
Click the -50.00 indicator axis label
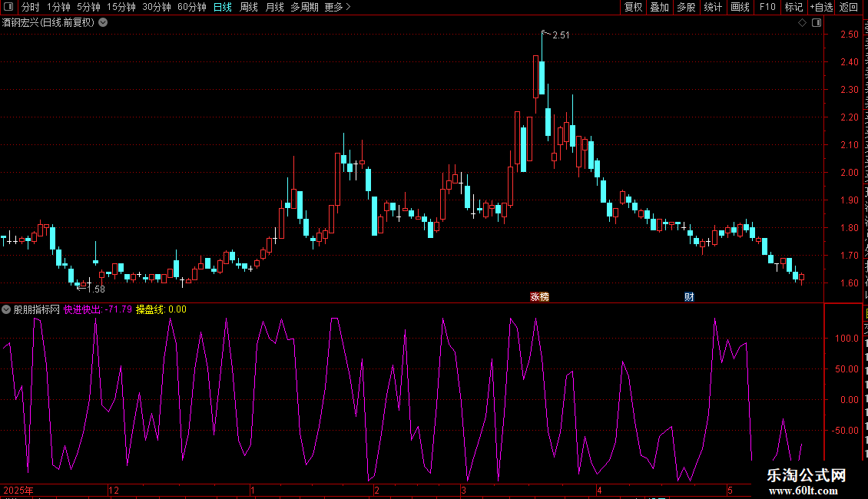(845, 431)
